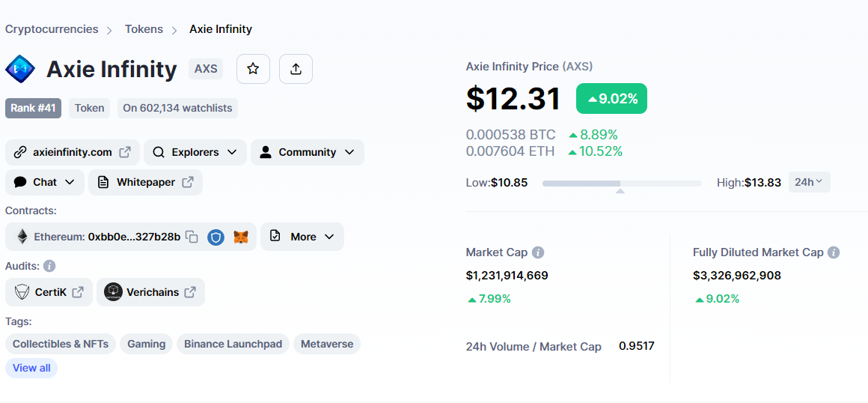Click the Rank #41 badge
This screenshot has height=403, width=868.
pyautogui.click(x=33, y=108)
